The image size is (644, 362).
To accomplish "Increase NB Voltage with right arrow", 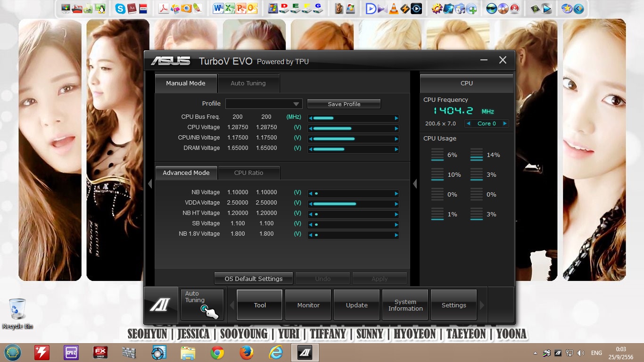I will click(x=396, y=193).
